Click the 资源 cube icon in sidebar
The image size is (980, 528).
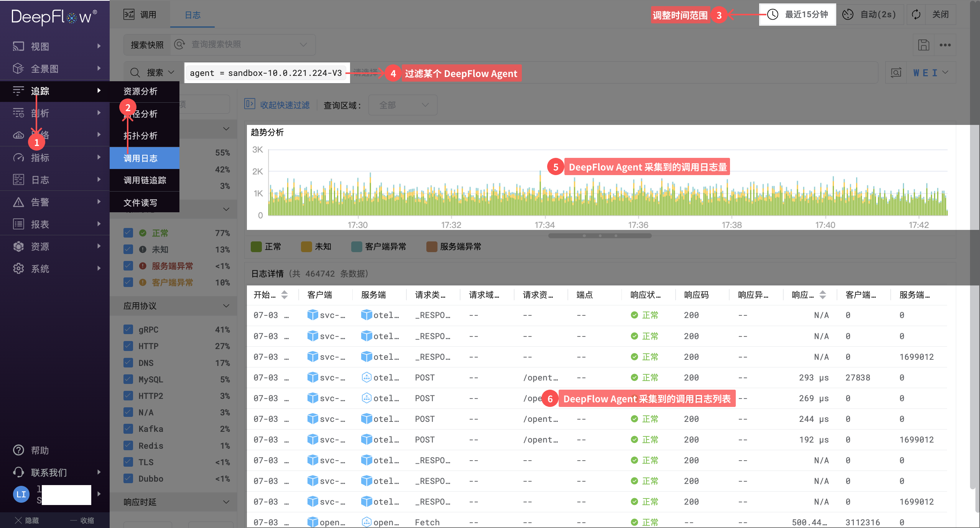pyautogui.click(x=18, y=246)
